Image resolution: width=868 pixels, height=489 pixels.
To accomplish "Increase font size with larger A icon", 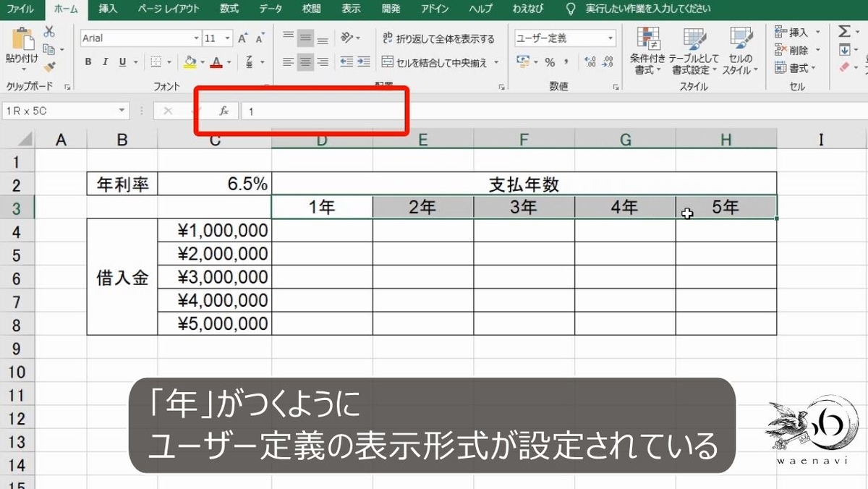I will (x=243, y=38).
